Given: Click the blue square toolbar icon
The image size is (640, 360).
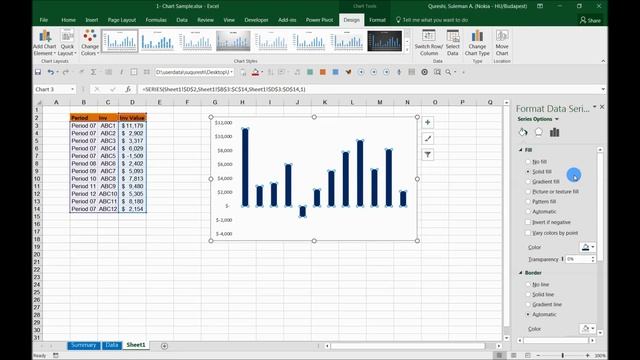Looking at the screenshot, I should coord(336,72).
